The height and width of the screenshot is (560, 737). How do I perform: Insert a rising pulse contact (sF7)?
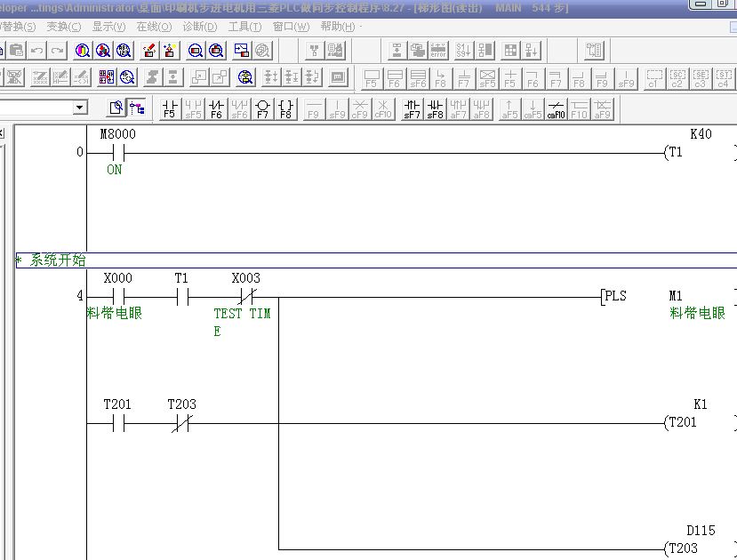(412, 108)
